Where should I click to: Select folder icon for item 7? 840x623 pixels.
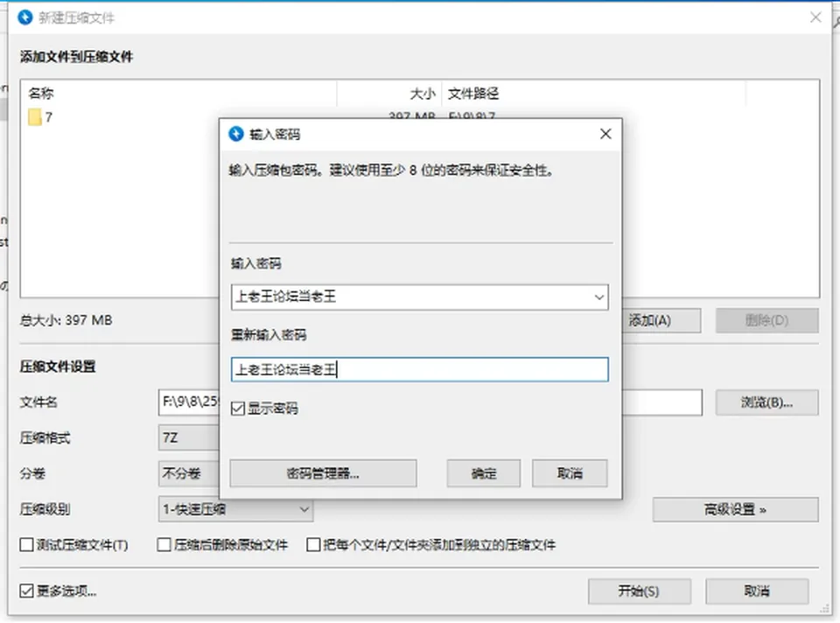(35, 117)
